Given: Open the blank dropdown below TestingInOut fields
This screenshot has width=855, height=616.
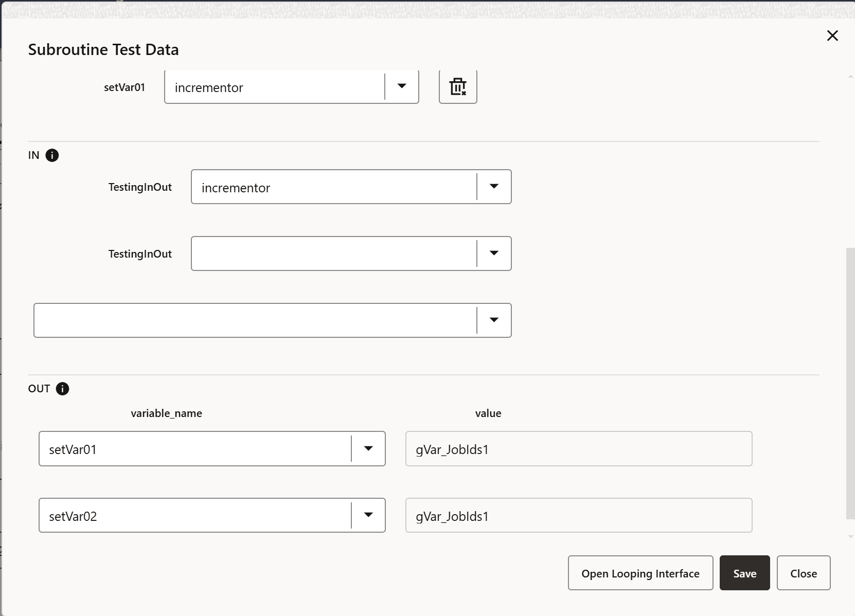Looking at the screenshot, I should coord(493,320).
